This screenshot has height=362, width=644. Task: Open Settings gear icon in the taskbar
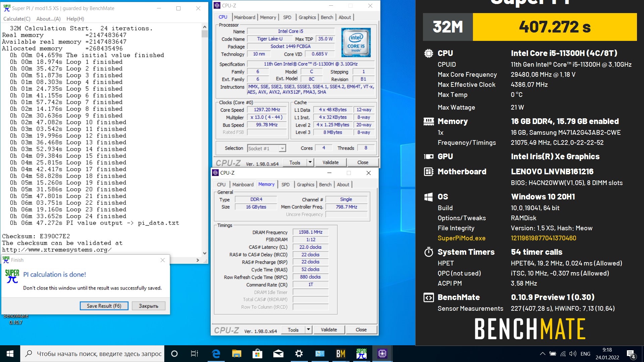(x=299, y=354)
